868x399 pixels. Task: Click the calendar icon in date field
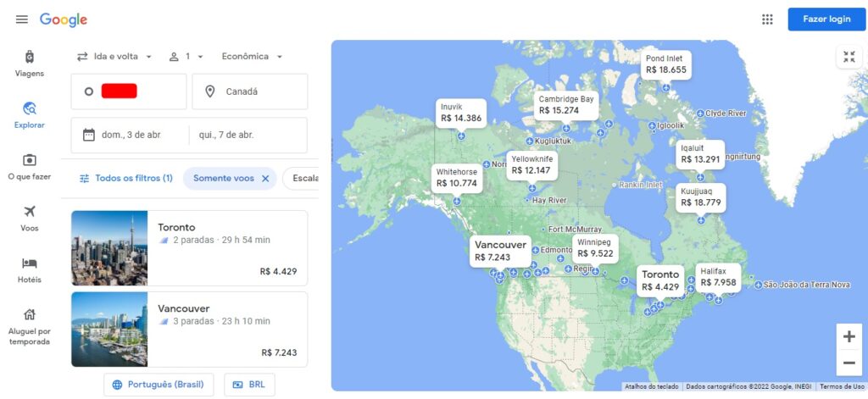pyautogui.click(x=88, y=135)
